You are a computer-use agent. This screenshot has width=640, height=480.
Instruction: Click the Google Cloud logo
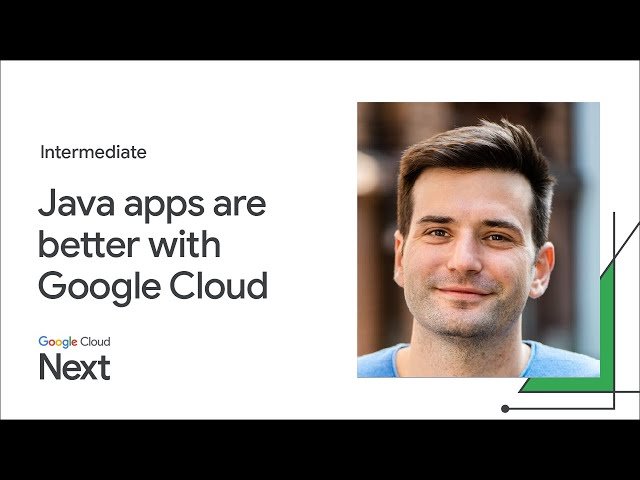click(74, 342)
